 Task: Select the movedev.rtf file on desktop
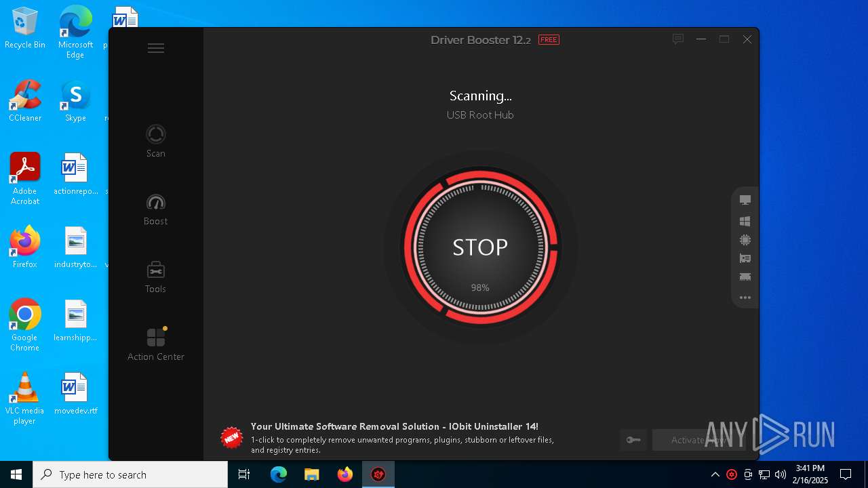(75, 393)
